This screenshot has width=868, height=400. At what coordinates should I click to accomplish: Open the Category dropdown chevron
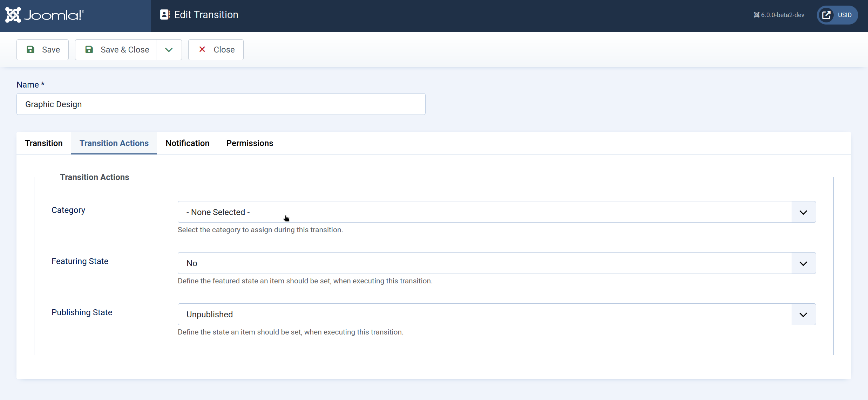pos(803,212)
